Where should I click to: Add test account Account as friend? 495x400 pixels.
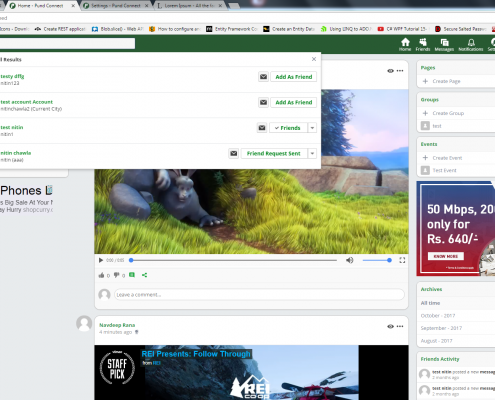pos(294,102)
